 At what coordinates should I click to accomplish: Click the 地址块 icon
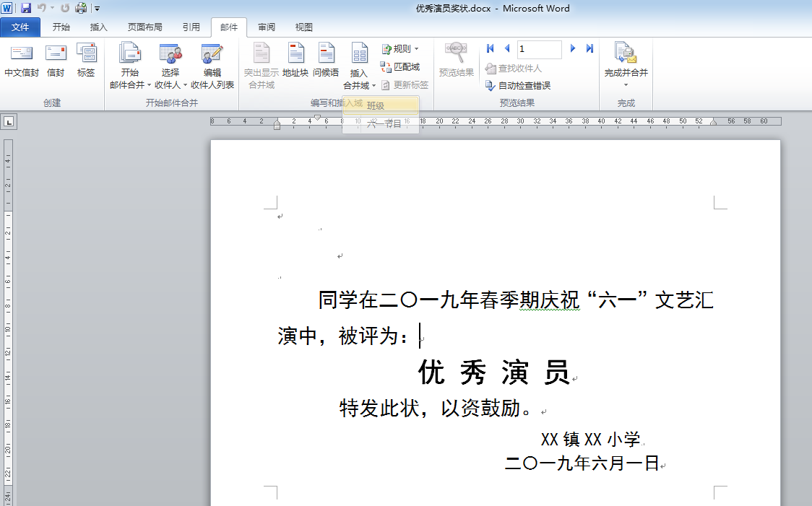tap(295, 59)
